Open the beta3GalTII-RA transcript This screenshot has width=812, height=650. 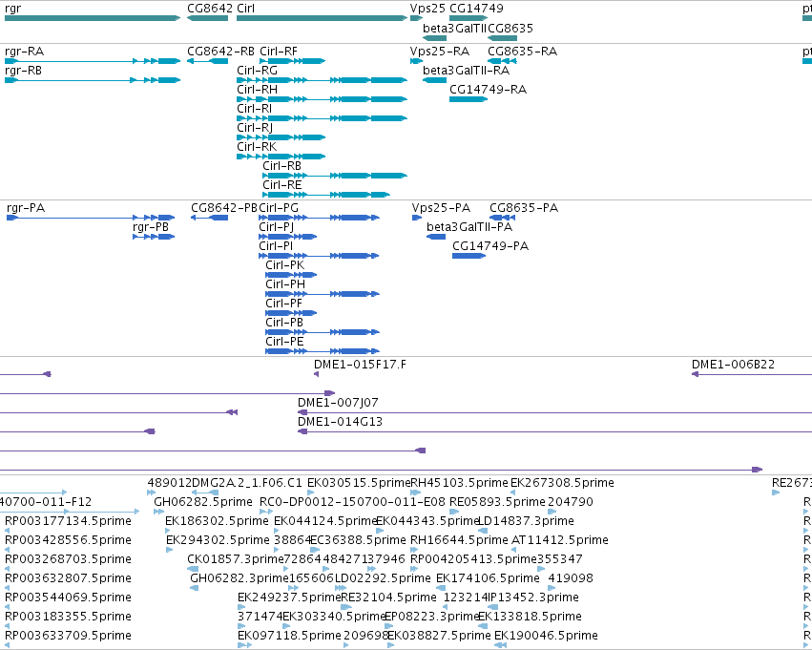(x=434, y=80)
